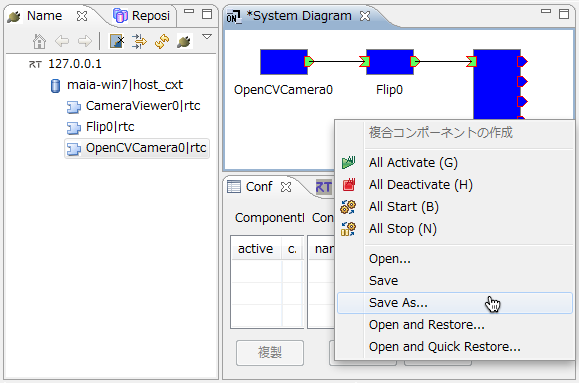Choose Save As... from context menu
Image resolution: width=579 pixels, height=383 pixels.
(x=455, y=303)
